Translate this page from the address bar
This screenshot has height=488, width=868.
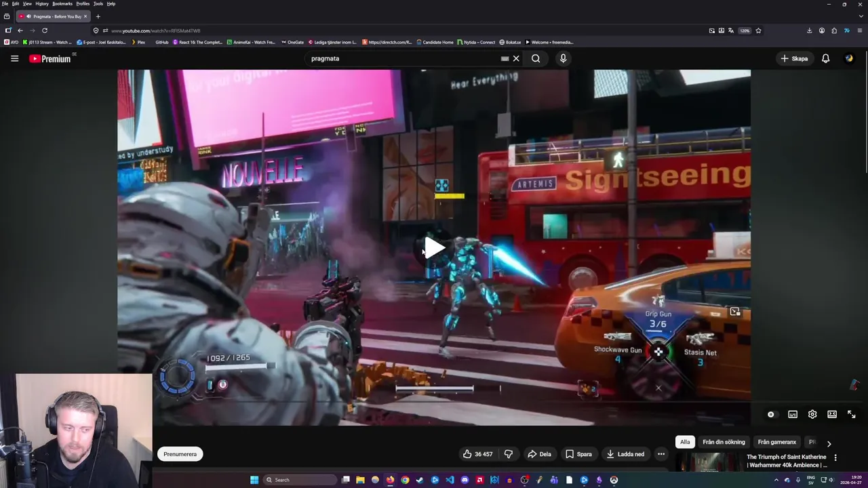[731, 30]
